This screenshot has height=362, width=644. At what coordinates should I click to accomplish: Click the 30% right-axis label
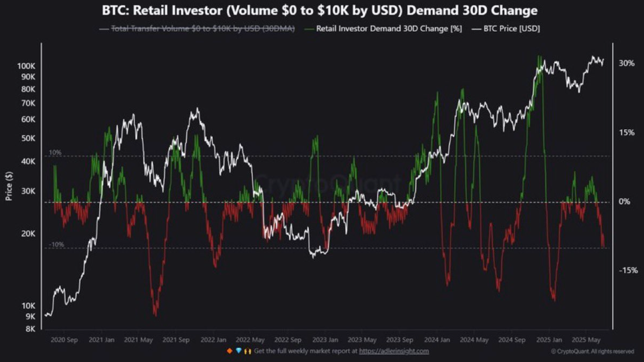pyautogui.click(x=627, y=63)
